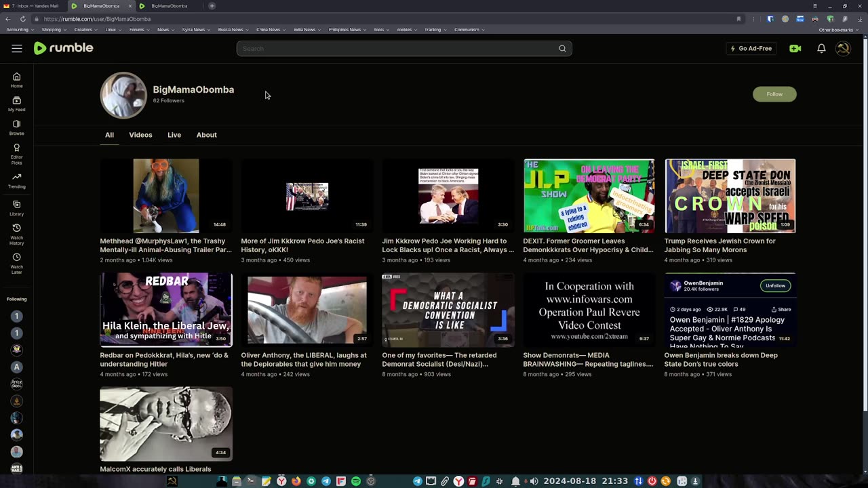Click the browser reload button
The width and height of the screenshot is (868, 488).
pos(22,19)
